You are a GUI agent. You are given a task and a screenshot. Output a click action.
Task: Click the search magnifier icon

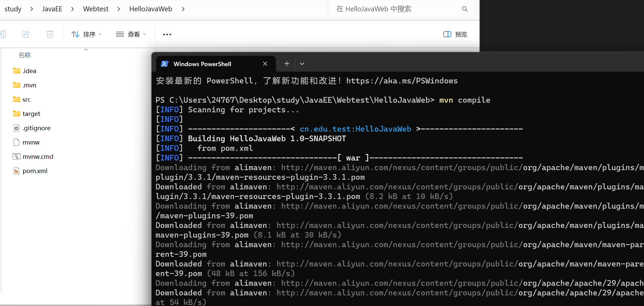pyautogui.click(x=465, y=9)
